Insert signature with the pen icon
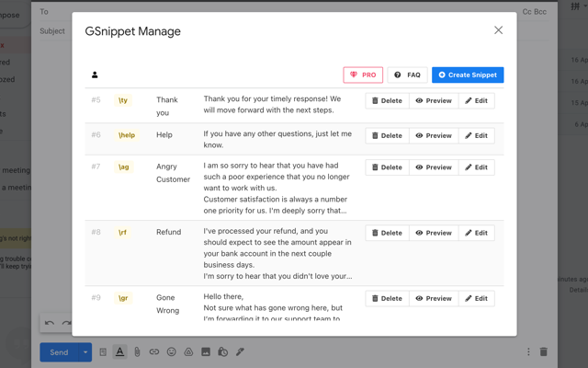This screenshot has height=368, width=588. click(x=240, y=351)
